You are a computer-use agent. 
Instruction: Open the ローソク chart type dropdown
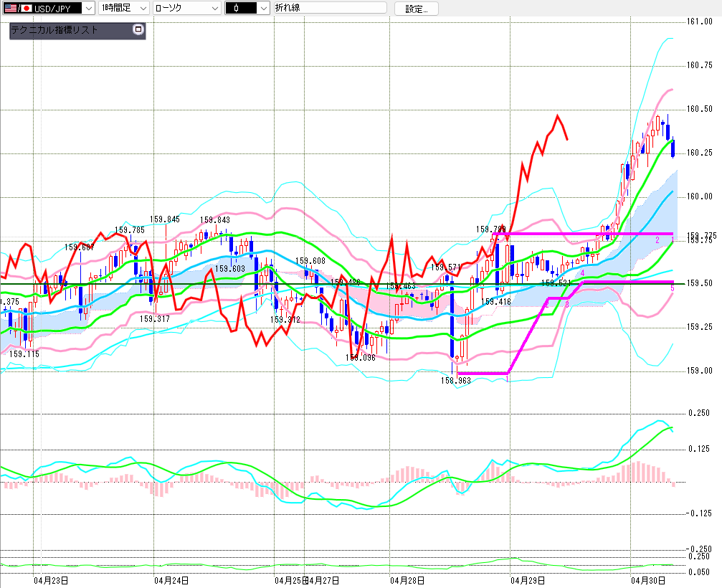click(x=214, y=9)
